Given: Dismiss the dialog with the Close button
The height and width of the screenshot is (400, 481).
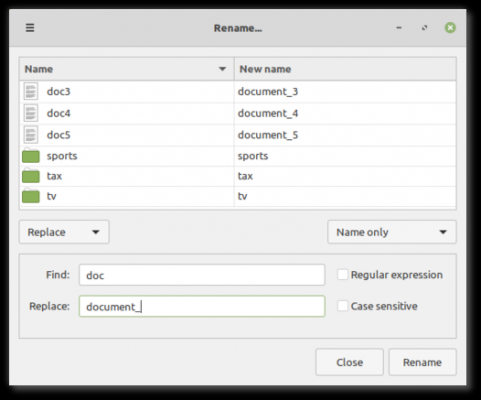Looking at the screenshot, I should [349, 362].
